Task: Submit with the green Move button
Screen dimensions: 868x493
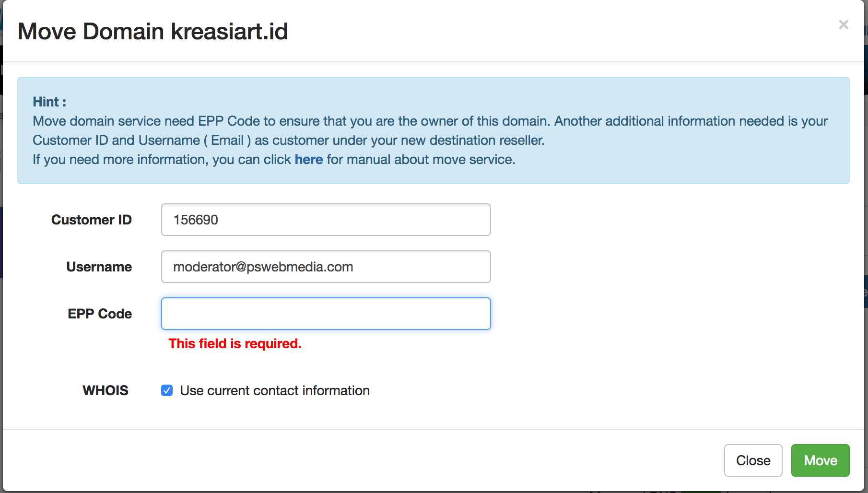Action: (820, 460)
